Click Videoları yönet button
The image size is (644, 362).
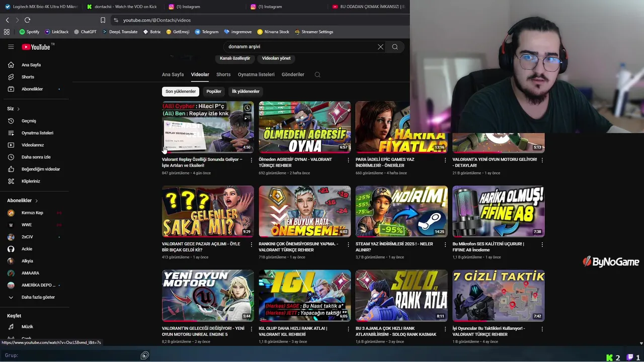pos(276,58)
